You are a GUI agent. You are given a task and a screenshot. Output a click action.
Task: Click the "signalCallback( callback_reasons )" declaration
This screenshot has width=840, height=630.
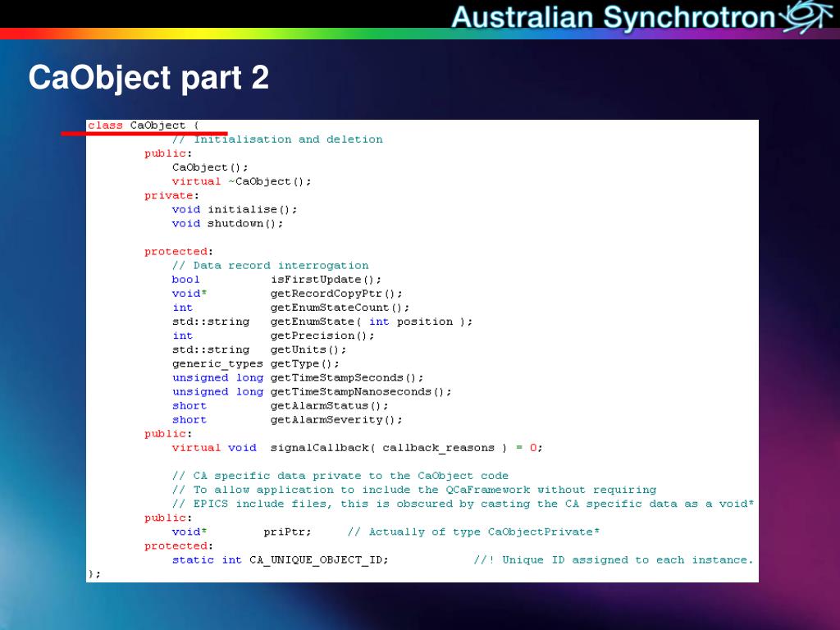click(x=388, y=448)
